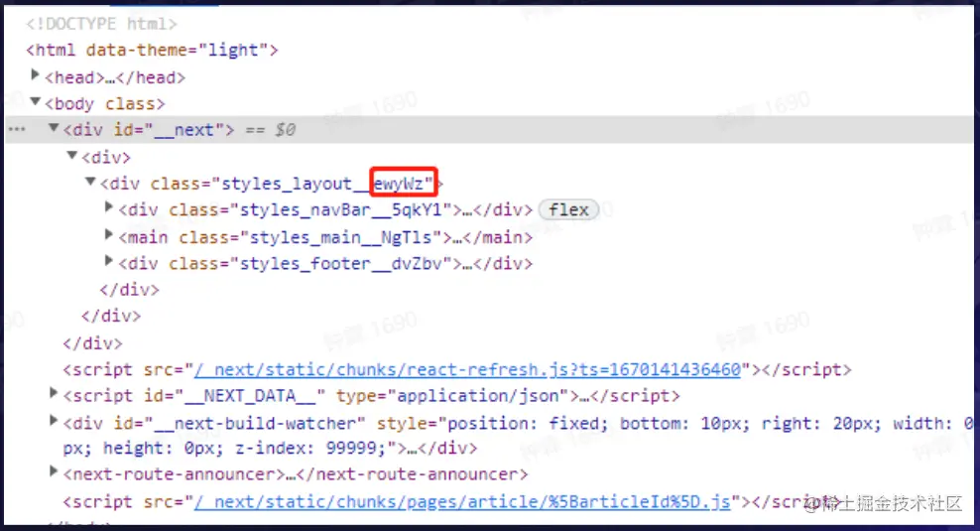
Task: Collapse the styles_layout div node
Action: click(90, 182)
